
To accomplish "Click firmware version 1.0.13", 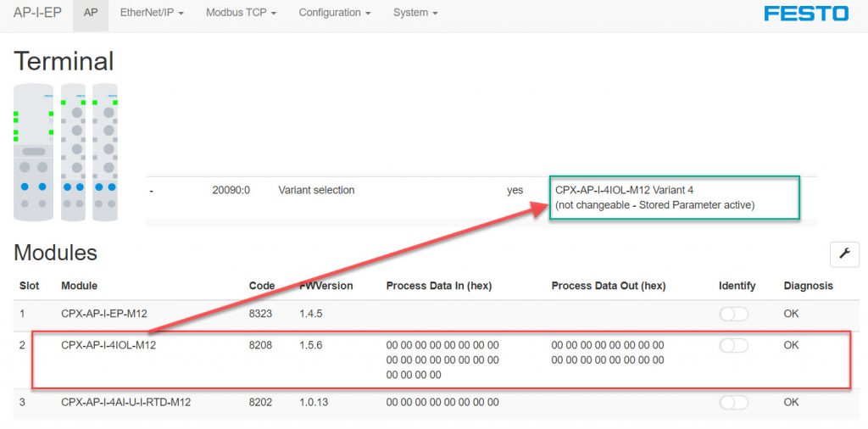I will pos(314,403).
